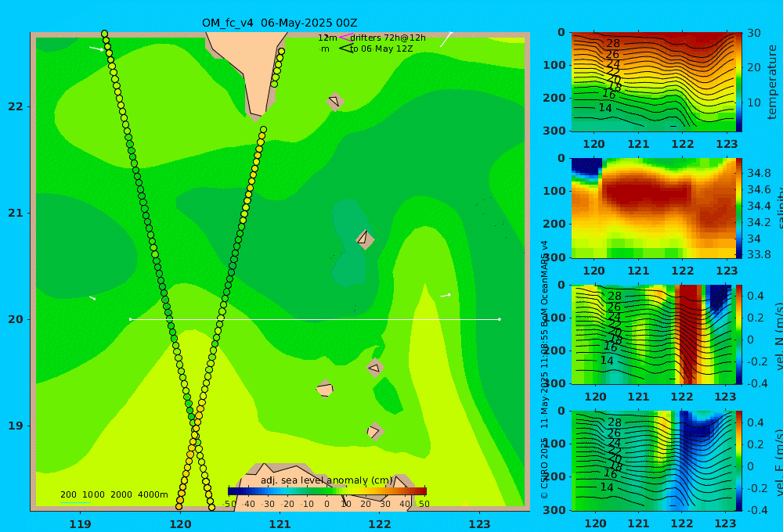Click the latitude label 22 on the map axis
This screenshot has width=783, height=532.
point(16,106)
